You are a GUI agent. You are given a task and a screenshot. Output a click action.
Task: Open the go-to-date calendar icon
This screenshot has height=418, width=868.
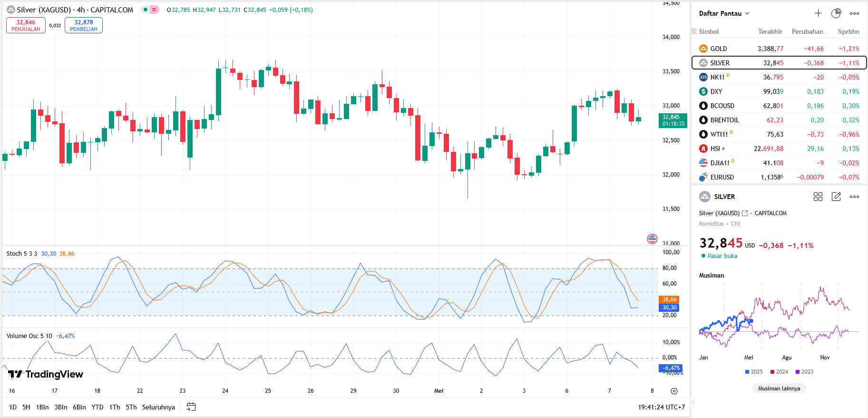click(191, 407)
